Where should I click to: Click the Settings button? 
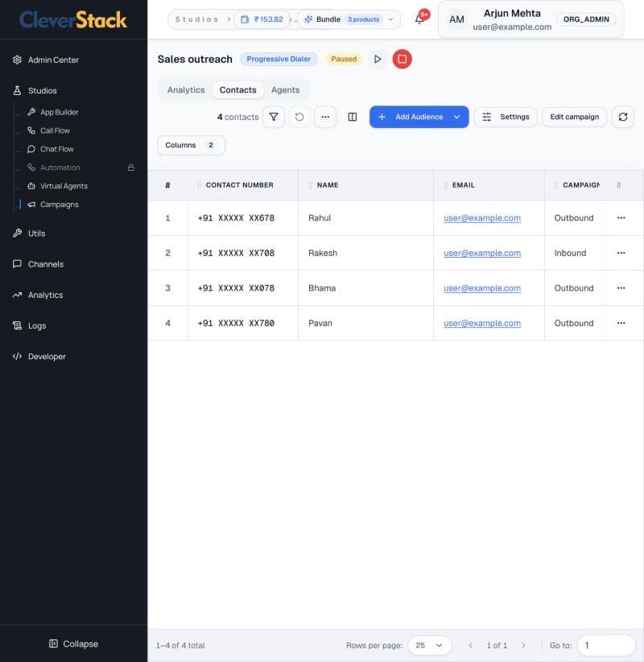pyautogui.click(x=506, y=117)
